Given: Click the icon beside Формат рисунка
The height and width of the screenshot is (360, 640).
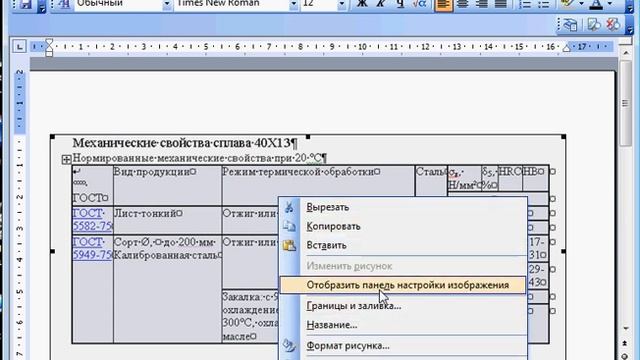Looking at the screenshot, I should pyautogui.click(x=289, y=345).
